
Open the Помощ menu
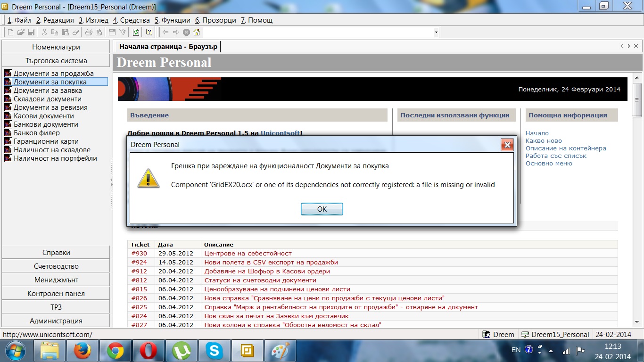pos(257,20)
